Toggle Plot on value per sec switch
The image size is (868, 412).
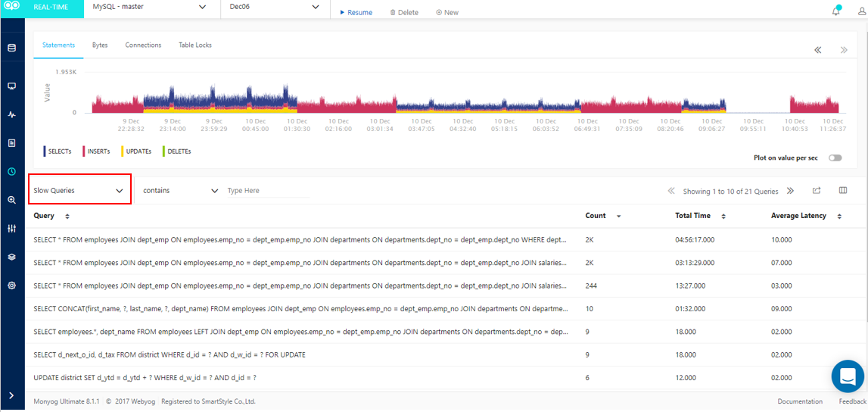[835, 158]
